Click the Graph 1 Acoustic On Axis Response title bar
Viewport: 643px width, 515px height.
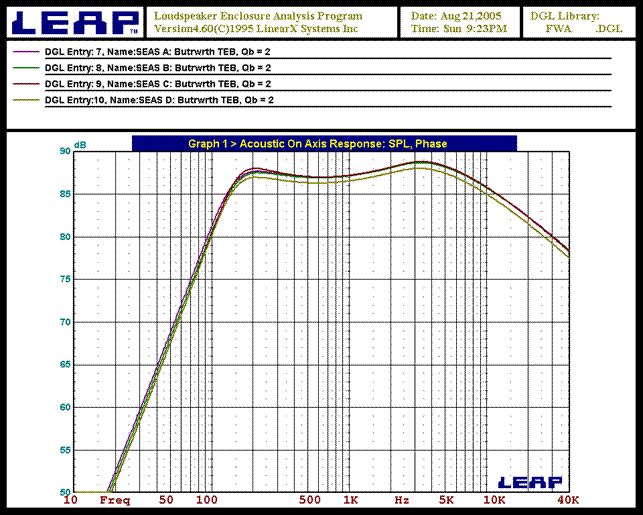click(324, 144)
